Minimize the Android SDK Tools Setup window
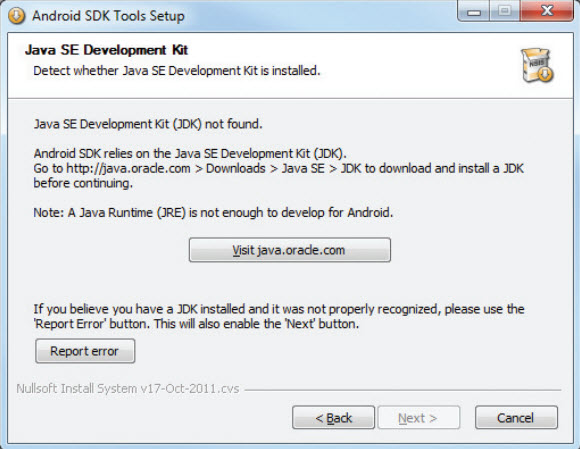This screenshot has height=449, width=580. [x=473, y=11]
